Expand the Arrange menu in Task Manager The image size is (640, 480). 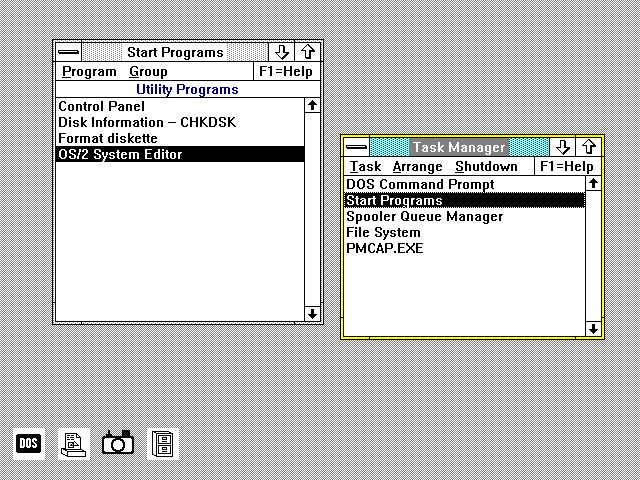[417, 167]
